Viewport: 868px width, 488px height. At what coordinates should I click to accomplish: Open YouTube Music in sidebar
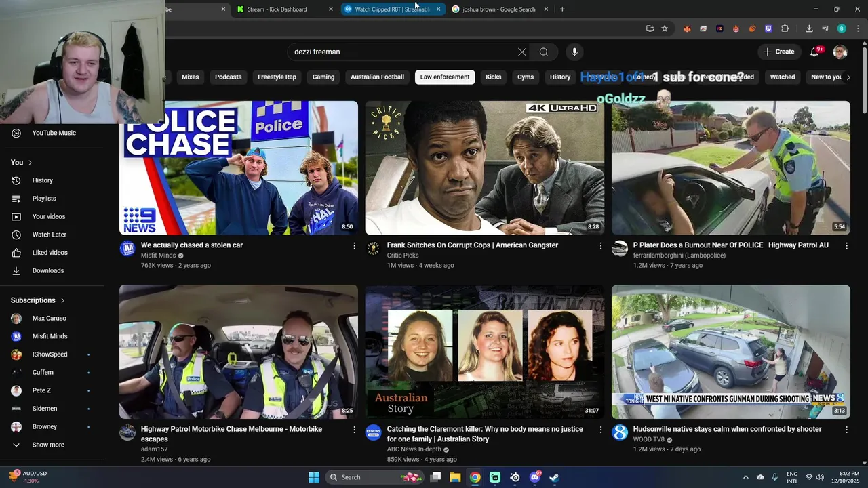click(54, 133)
